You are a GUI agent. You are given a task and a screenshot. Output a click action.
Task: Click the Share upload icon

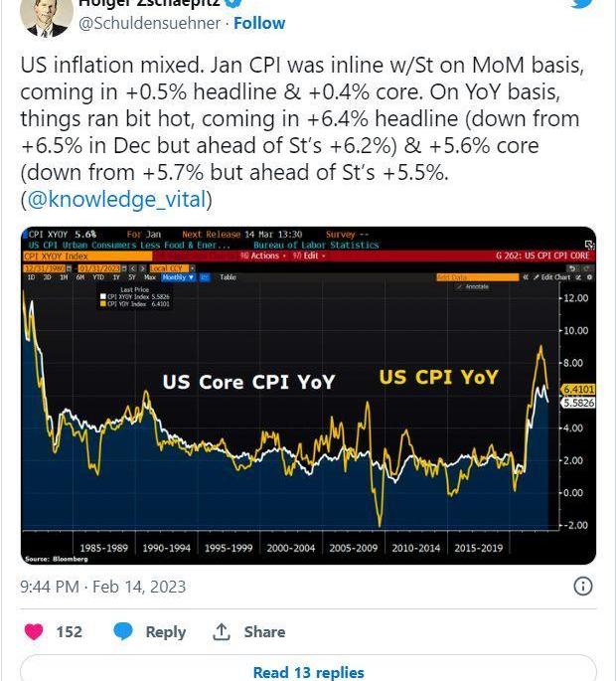(222, 631)
